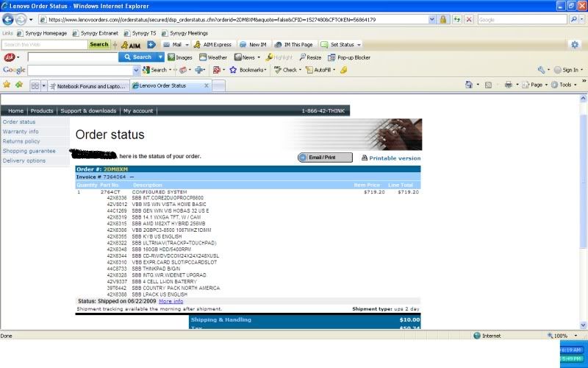Run spell Check from Google toolbar
Image resolution: width=588 pixels, height=368 pixels.
pyautogui.click(x=285, y=70)
